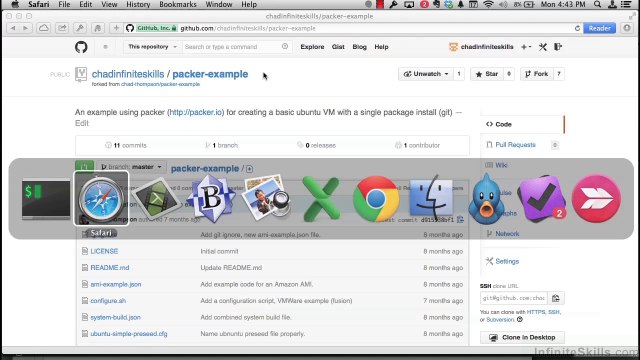Image resolution: width=640 pixels, height=360 pixels.
Task: Select OmniFocus in the app switcher
Action: pos(542,199)
